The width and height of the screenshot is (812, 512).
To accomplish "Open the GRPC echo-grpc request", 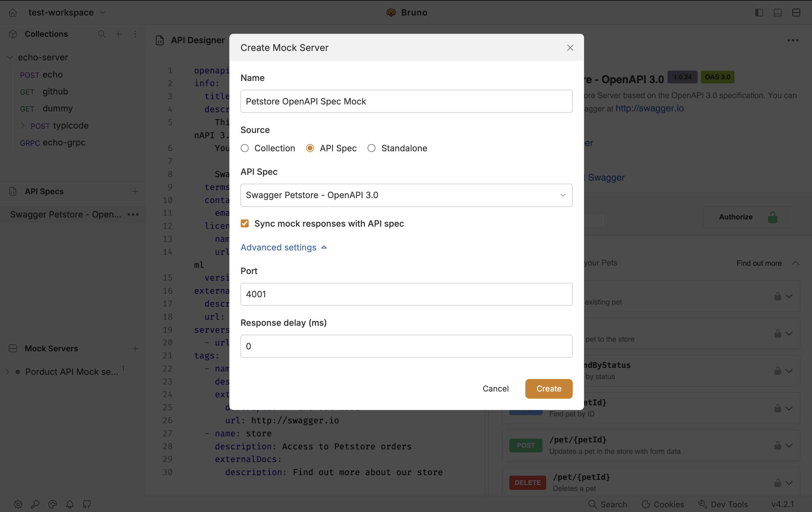I will [53, 142].
